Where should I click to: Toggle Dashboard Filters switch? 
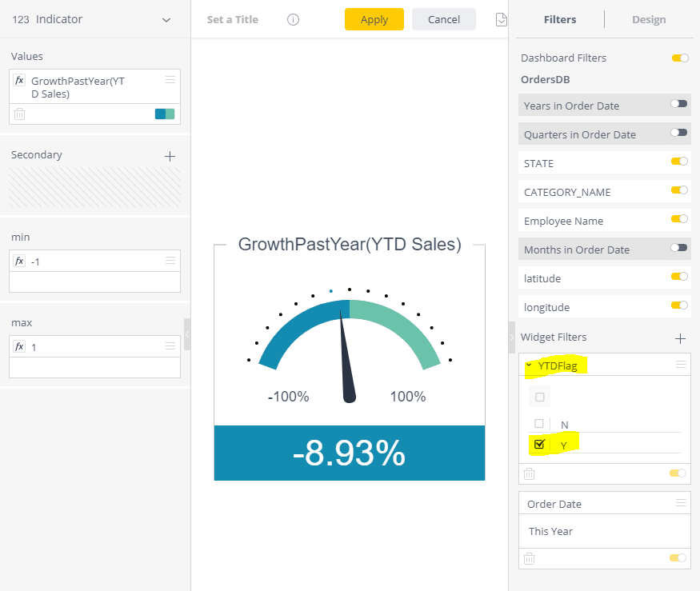pyautogui.click(x=680, y=58)
